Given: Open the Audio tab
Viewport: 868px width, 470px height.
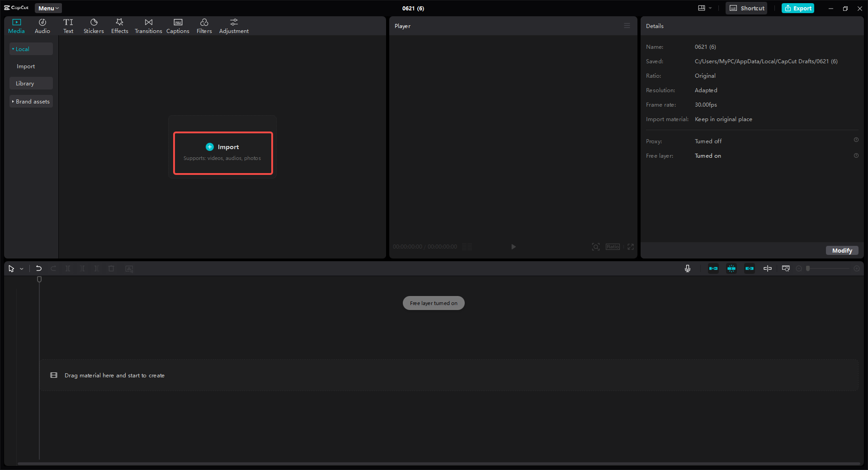Looking at the screenshot, I should click(42, 26).
